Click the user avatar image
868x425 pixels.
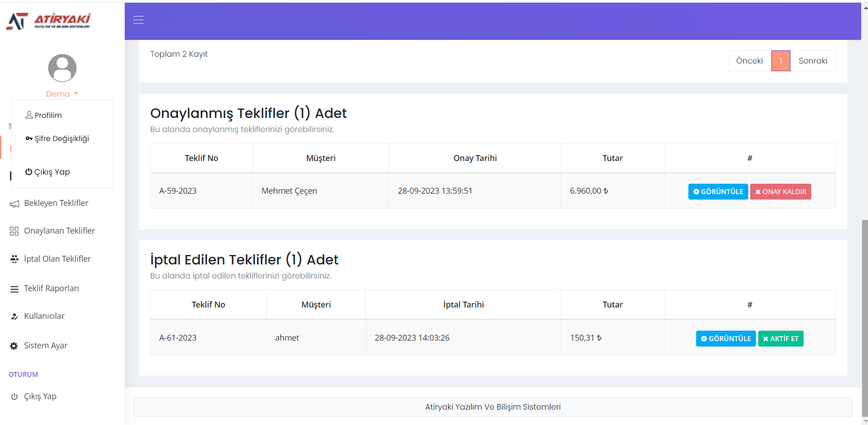pos(62,68)
